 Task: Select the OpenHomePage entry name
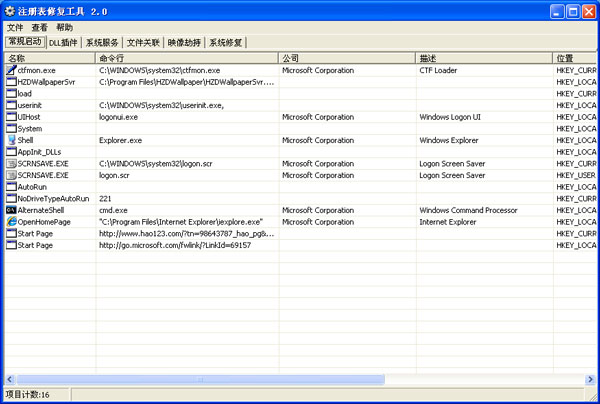[44, 222]
